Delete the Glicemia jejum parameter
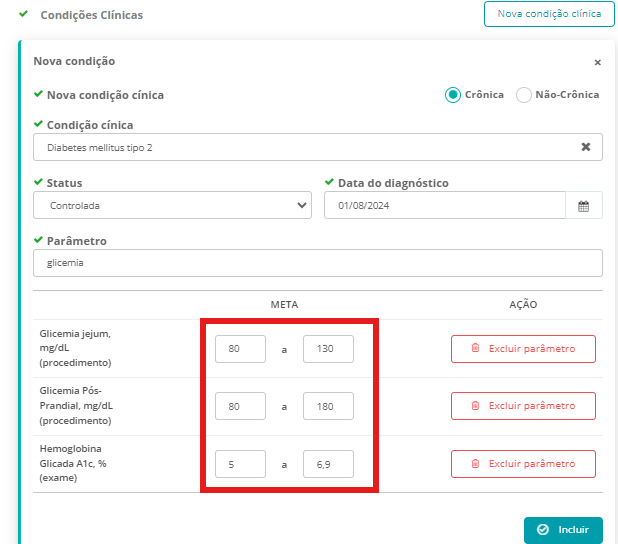The image size is (618, 544). (x=523, y=349)
